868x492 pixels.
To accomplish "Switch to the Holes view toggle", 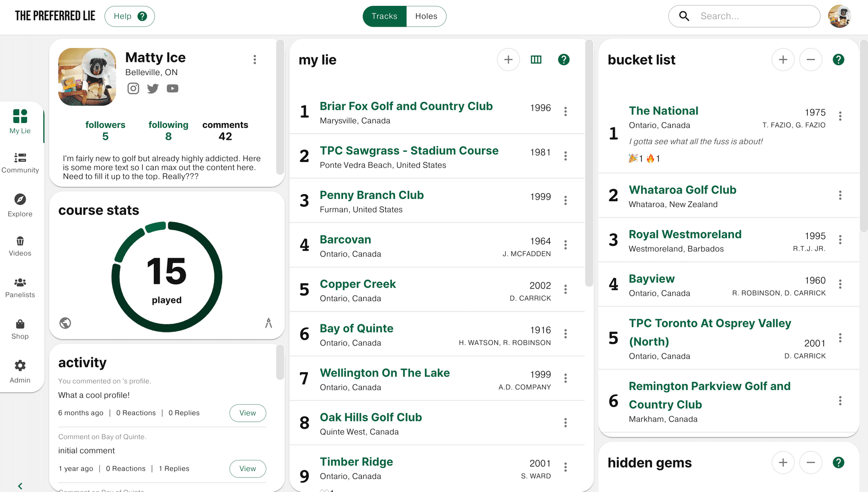I will [426, 16].
